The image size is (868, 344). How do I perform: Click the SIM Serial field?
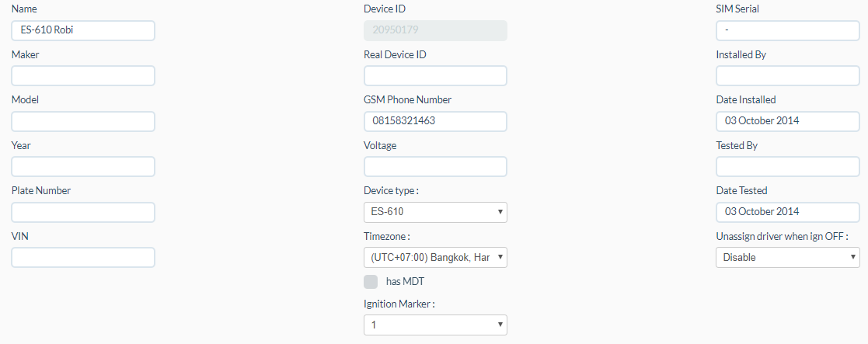coord(787,30)
